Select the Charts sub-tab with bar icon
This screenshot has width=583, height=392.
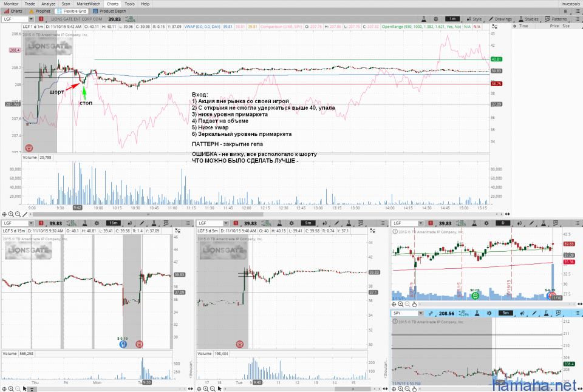click(13, 11)
